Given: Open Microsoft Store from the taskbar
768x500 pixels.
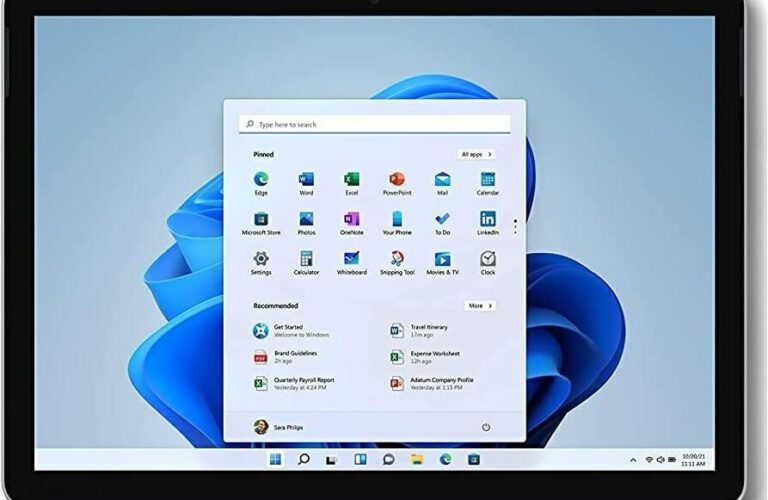Looking at the screenshot, I should pos(474,459).
